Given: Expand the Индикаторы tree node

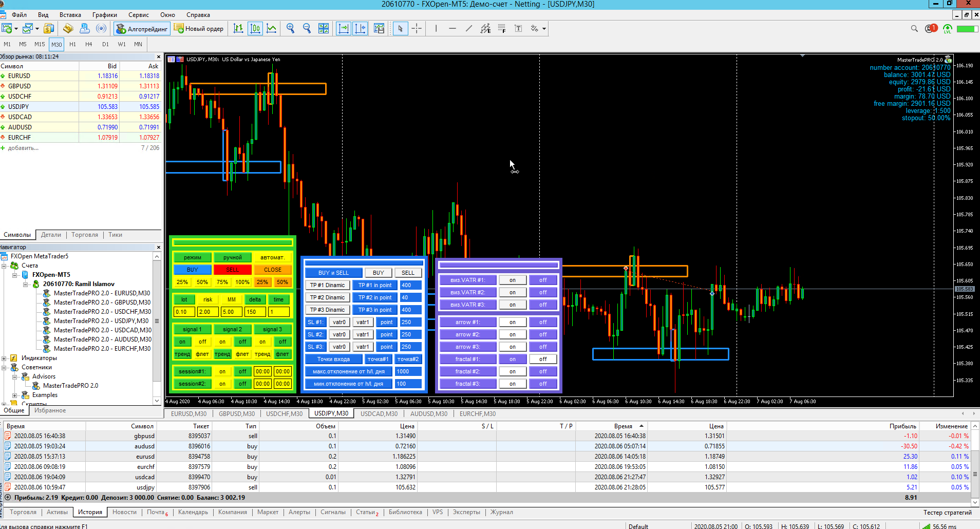Looking at the screenshot, I should [x=4, y=358].
